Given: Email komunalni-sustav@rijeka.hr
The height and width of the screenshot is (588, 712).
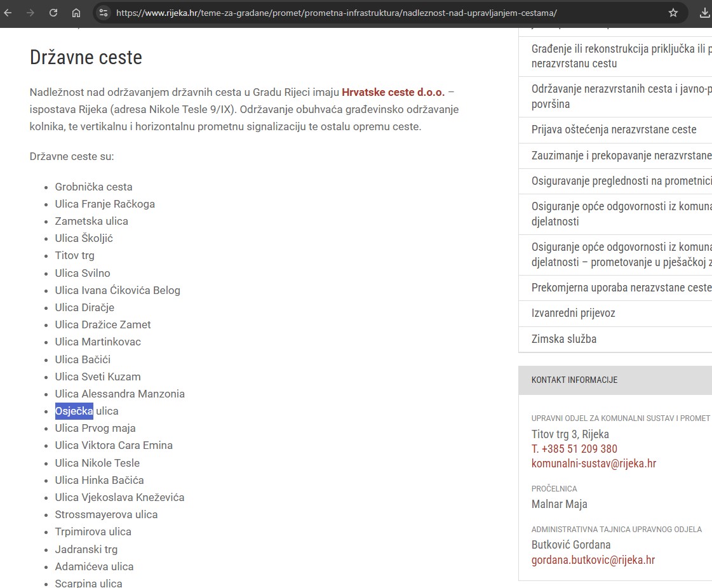Looking at the screenshot, I should point(593,464).
